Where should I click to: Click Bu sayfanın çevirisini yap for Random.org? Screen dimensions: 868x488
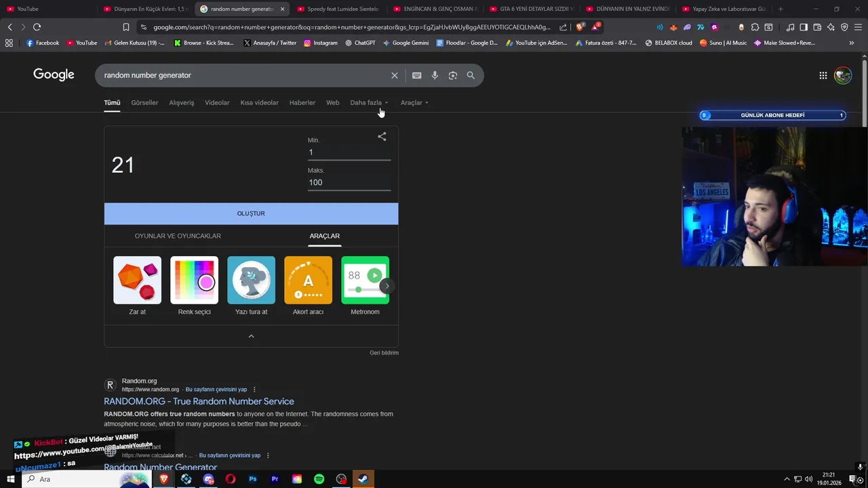coord(216,390)
